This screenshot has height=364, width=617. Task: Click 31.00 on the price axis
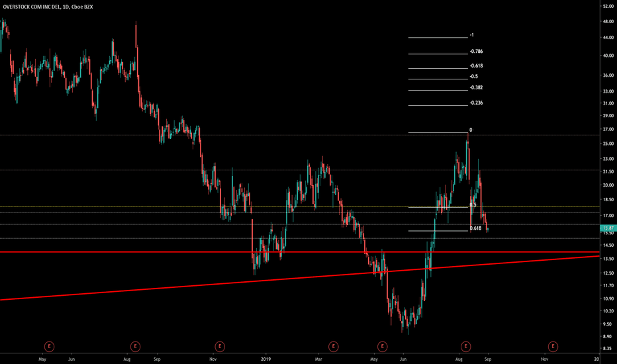(608, 103)
